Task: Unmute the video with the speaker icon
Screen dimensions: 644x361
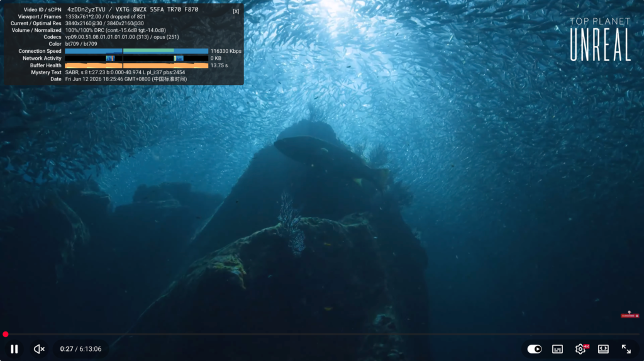Action: pyautogui.click(x=39, y=348)
